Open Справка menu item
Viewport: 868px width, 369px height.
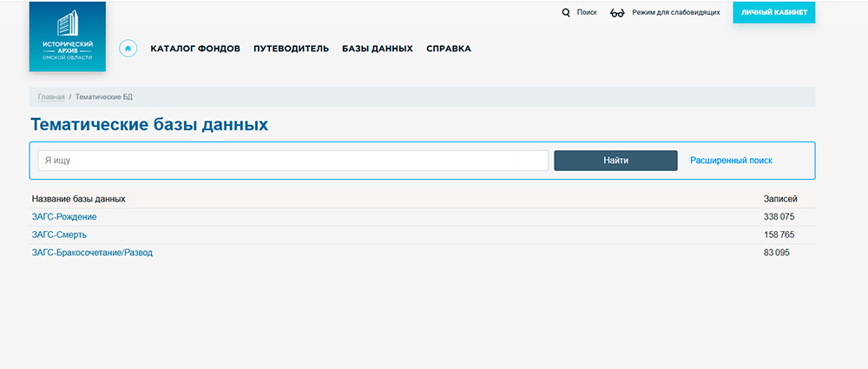coord(449,49)
